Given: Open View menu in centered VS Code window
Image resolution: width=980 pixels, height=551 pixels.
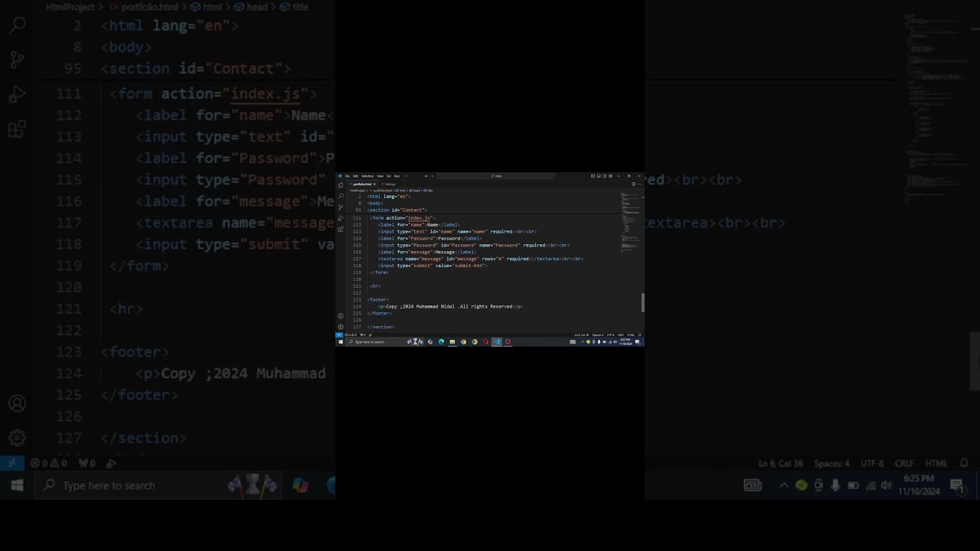Looking at the screenshot, I should [x=380, y=176].
